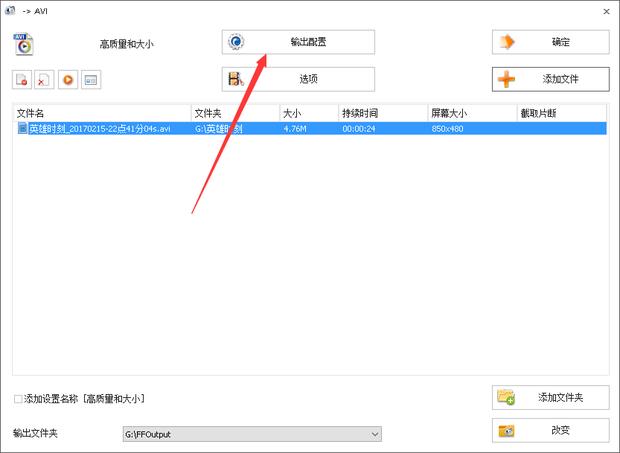This screenshot has width=620, height=453.
Task: Click the media file info icon
Action: (x=91, y=80)
